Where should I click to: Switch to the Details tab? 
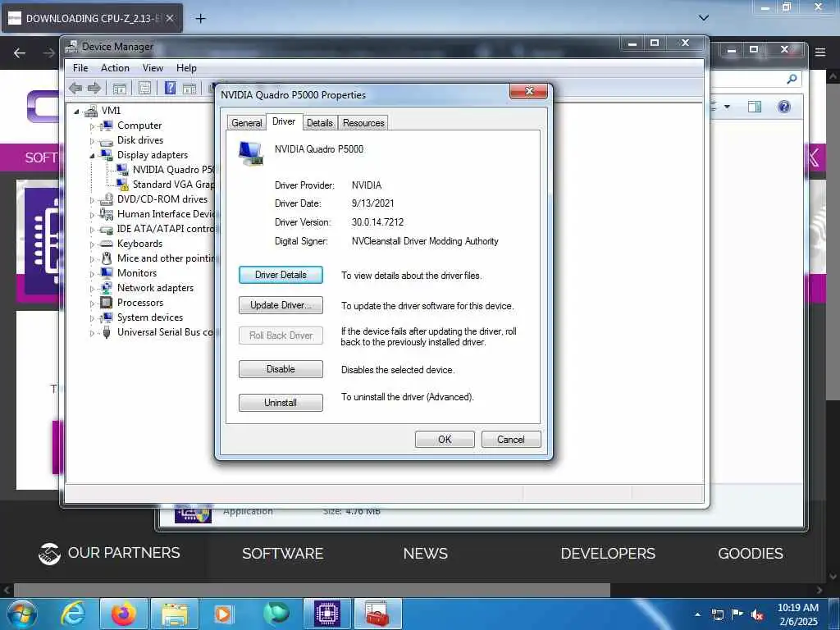pos(320,123)
